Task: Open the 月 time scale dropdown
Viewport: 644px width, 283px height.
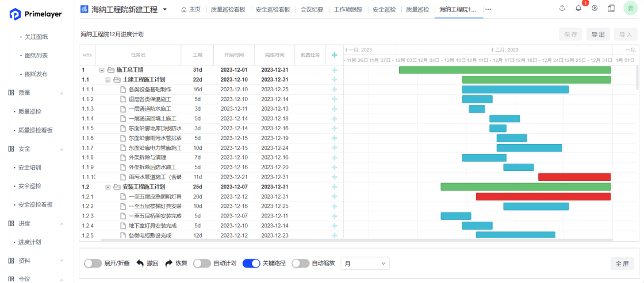Action: tap(365, 263)
